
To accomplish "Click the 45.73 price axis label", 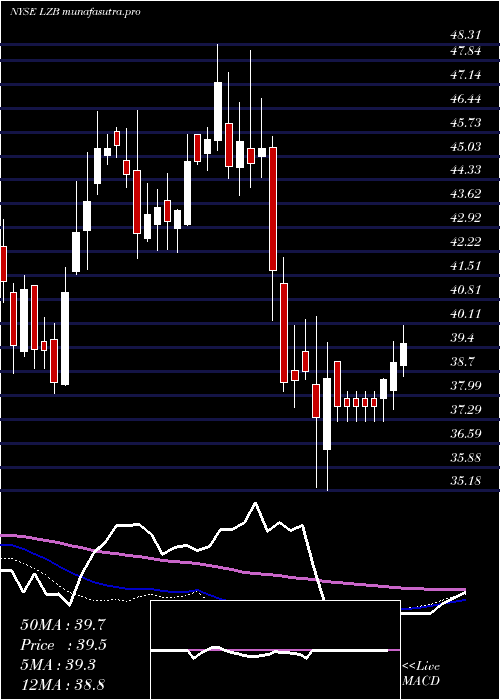I will point(466,123).
